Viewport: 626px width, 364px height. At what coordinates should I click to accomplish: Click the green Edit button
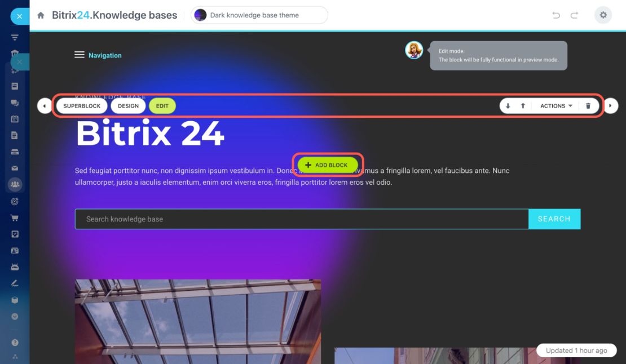tap(162, 106)
